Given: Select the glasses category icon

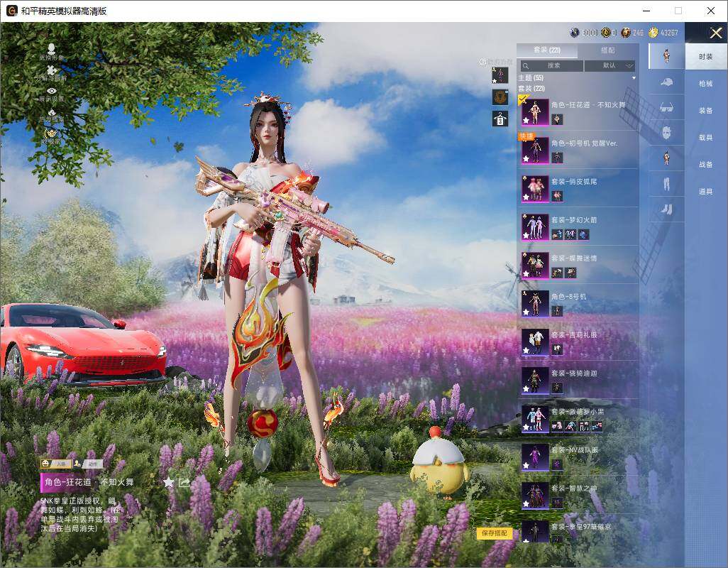Looking at the screenshot, I should [x=666, y=108].
